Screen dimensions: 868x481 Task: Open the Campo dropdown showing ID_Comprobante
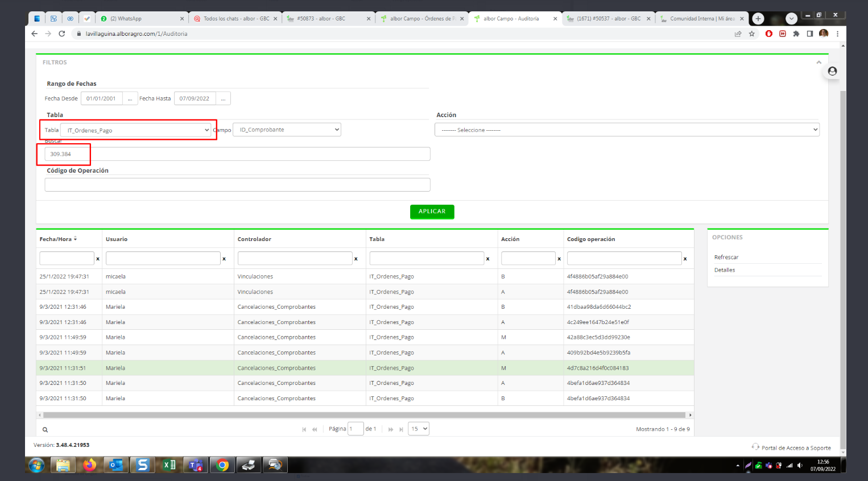pyautogui.click(x=287, y=130)
